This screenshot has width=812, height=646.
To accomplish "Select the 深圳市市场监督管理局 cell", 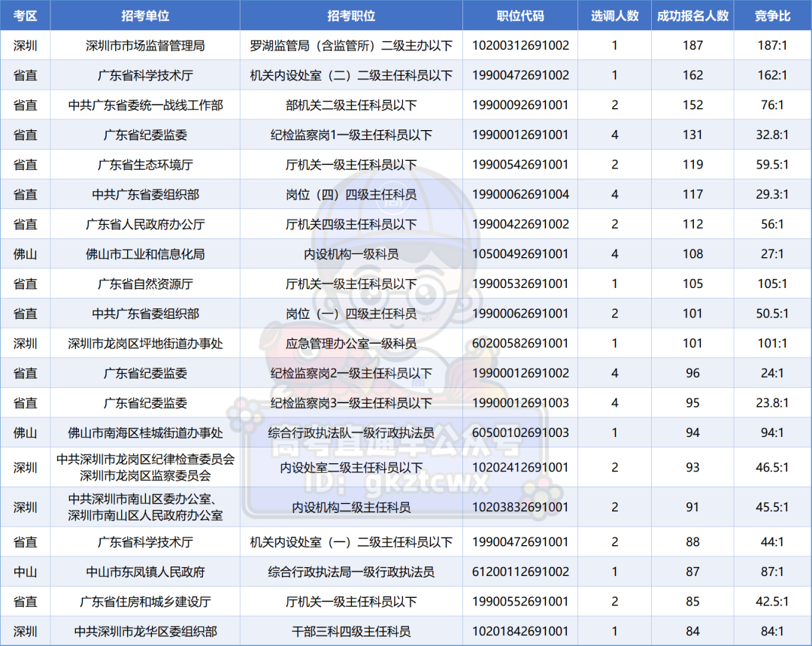I will click(x=145, y=46).
